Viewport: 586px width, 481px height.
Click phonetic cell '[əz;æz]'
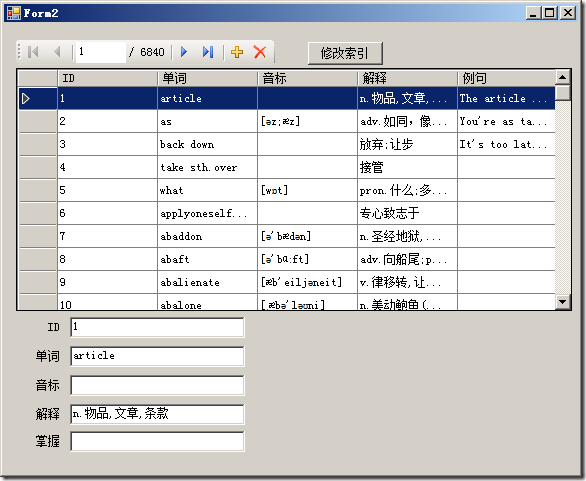307,121
